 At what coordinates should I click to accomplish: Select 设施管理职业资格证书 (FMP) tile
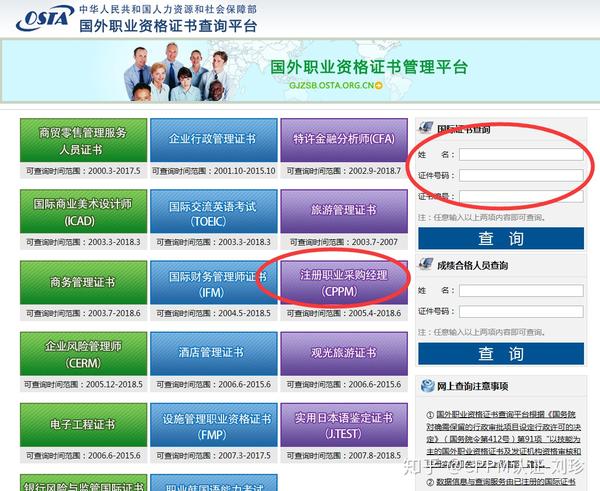[x=214, y=425]
